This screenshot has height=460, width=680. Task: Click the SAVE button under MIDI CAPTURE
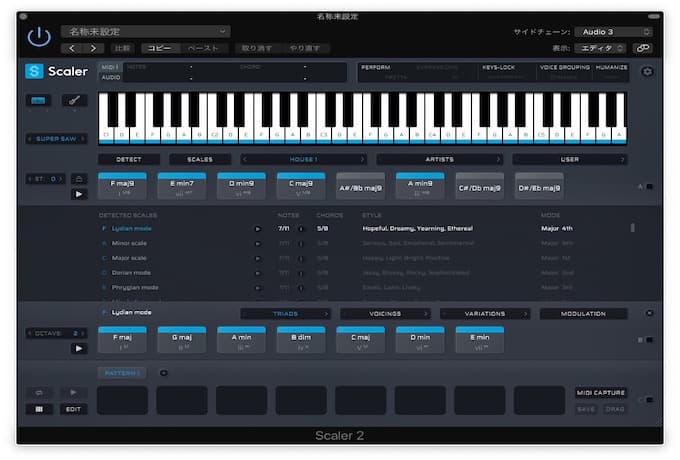point(586,409)
